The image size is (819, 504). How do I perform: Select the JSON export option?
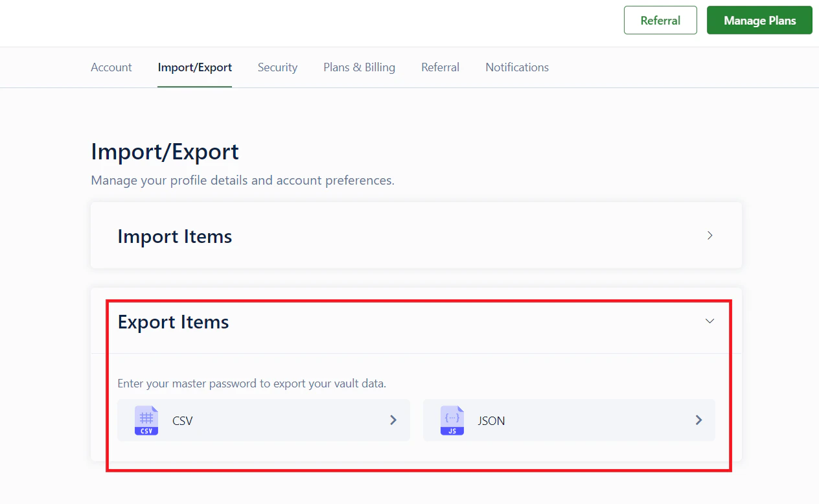pos(568,420)
